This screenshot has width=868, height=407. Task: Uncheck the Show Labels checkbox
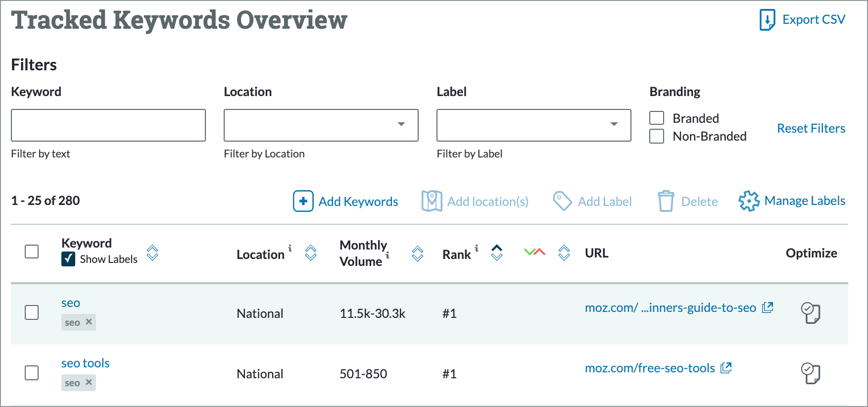[68, 259]
